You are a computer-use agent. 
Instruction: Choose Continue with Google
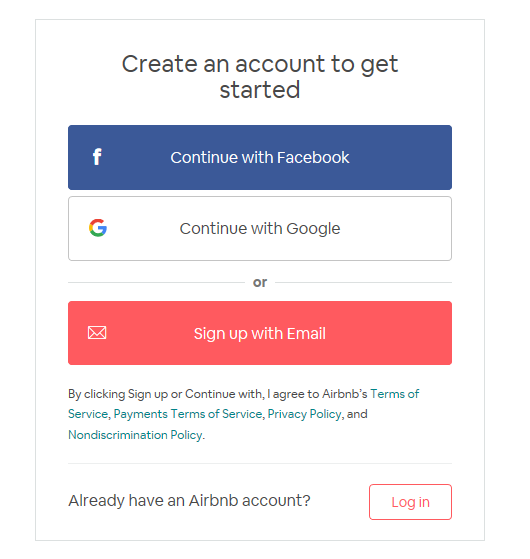pyautogui.click(x=260, y=229)
